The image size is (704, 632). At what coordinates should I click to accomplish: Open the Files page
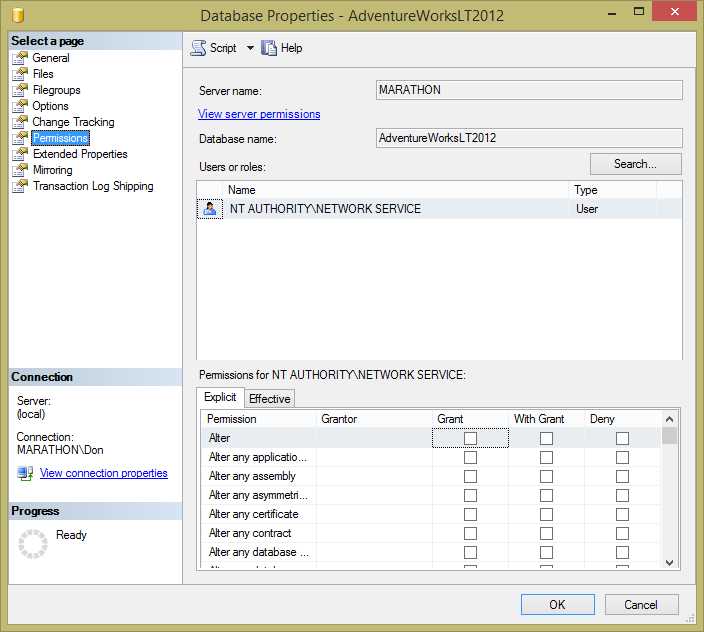click(x=43, y=74)
